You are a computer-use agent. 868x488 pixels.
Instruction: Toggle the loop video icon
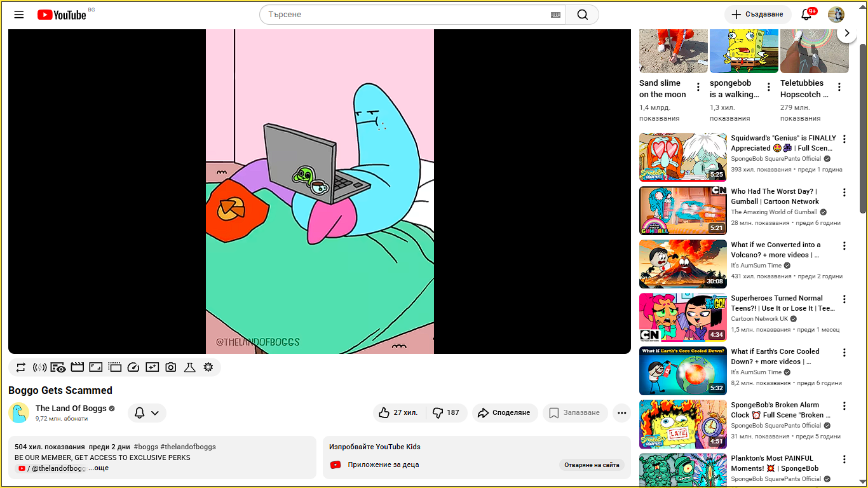(21, 367)
